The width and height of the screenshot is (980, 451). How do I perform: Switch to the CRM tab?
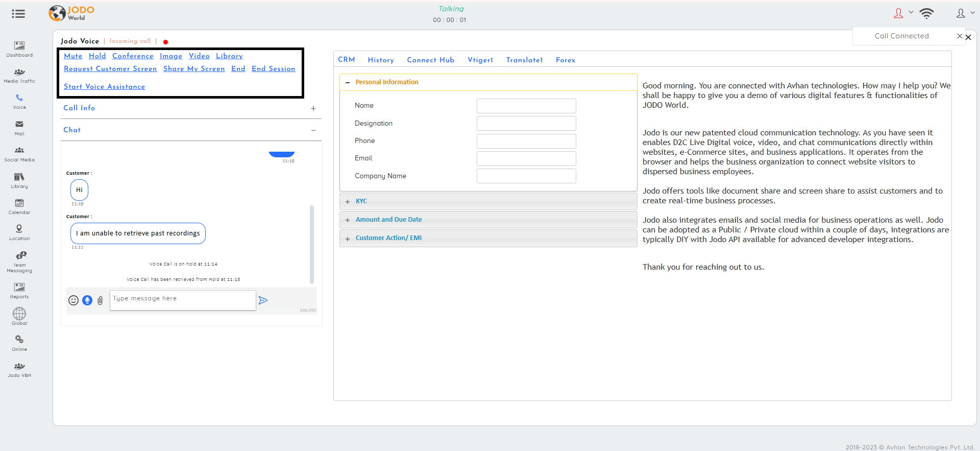(x=347, y=60)
